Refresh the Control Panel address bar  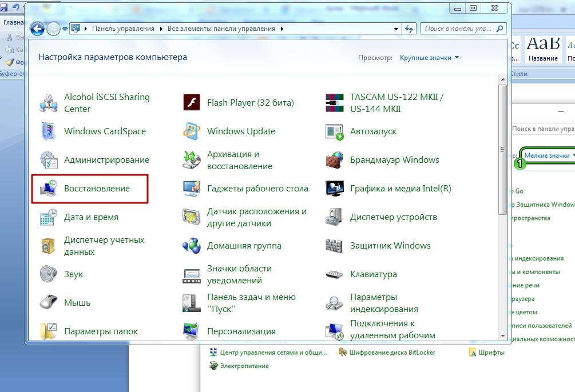[409, 29]
